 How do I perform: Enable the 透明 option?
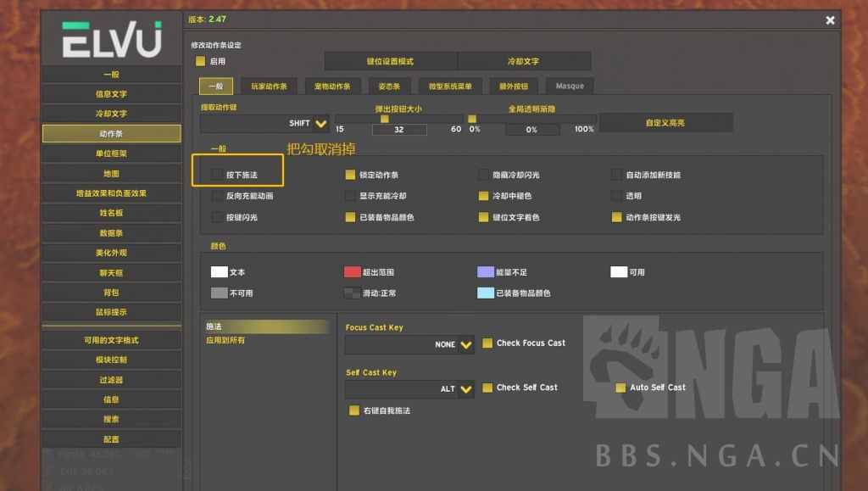616,196
